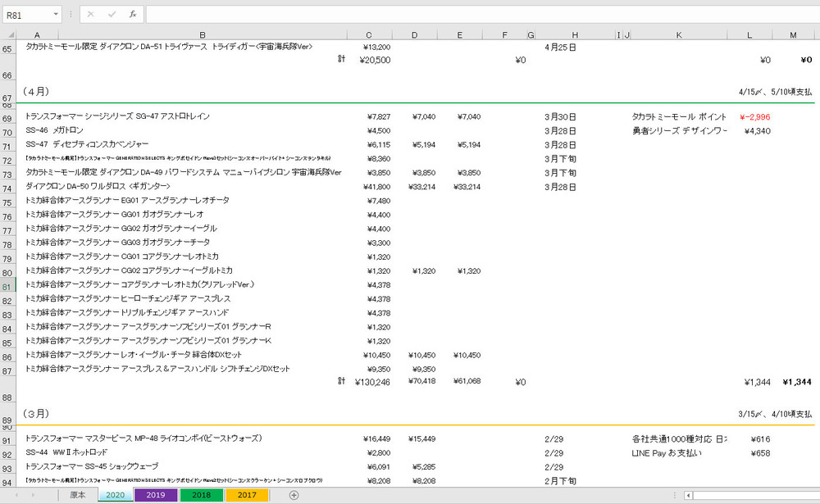The height and width of the screenshot is (504, 820).
Task: Select column A header
Action: (37, 35)
